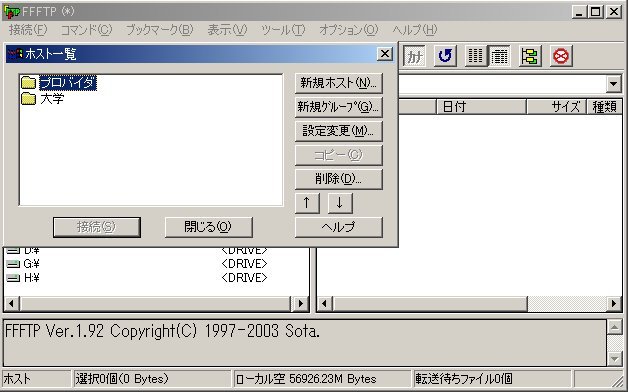
Task: Click the red abort transfer icon
Action: click(x=561, y=56)
